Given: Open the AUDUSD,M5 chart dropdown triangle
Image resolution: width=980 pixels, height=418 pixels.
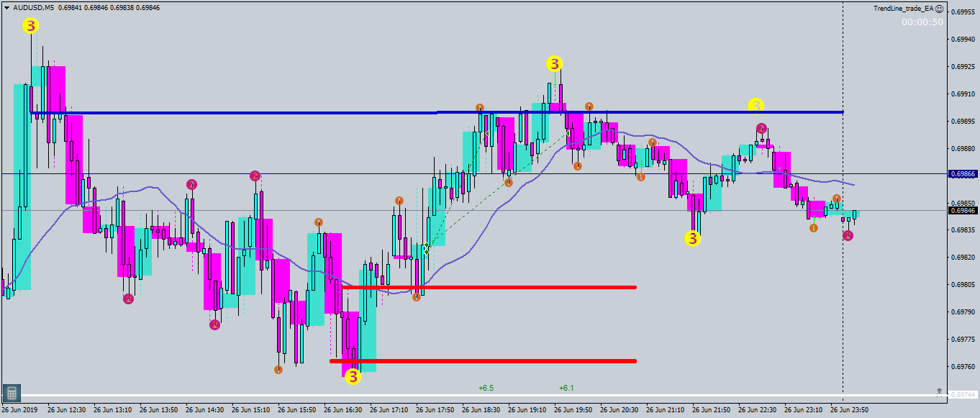Looking at the screenshot, I should [6, 7].
